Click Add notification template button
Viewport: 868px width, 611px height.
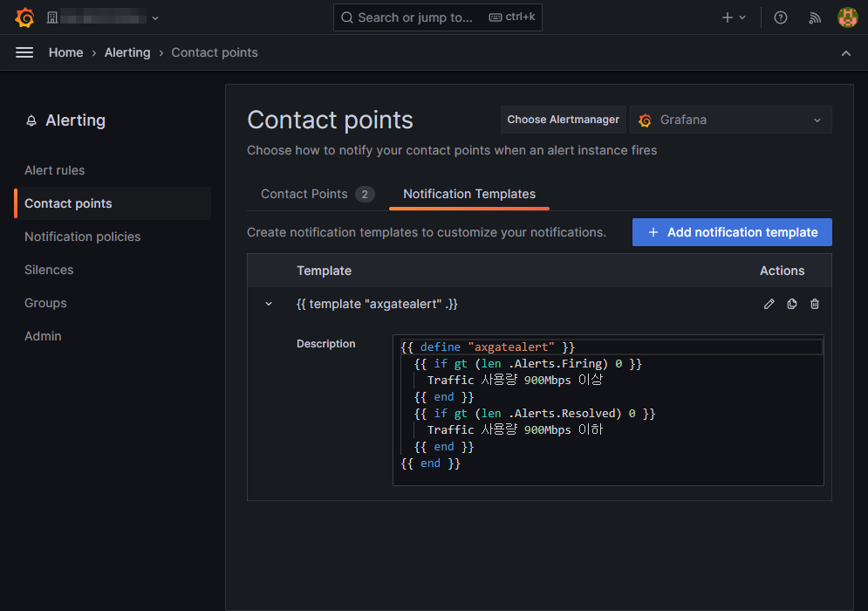732,232
